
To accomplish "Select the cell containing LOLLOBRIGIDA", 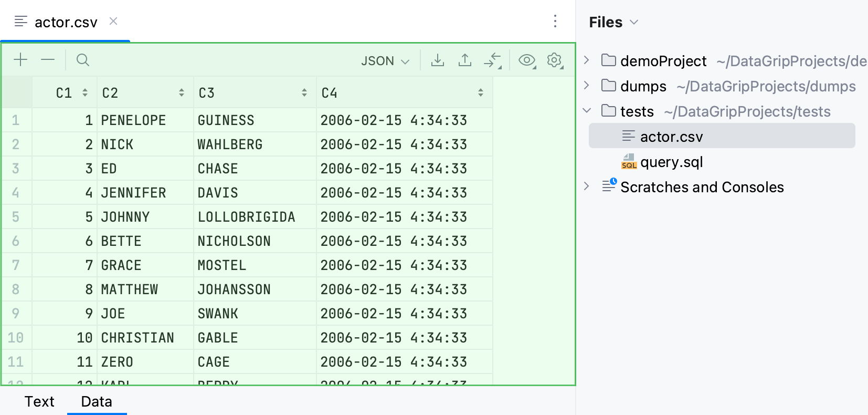I will point(246,217).
